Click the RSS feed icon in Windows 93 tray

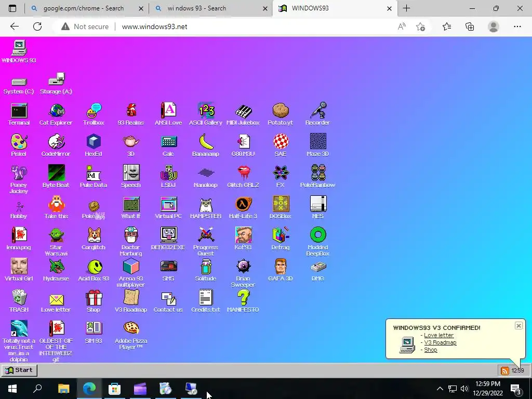coord(505,371)
